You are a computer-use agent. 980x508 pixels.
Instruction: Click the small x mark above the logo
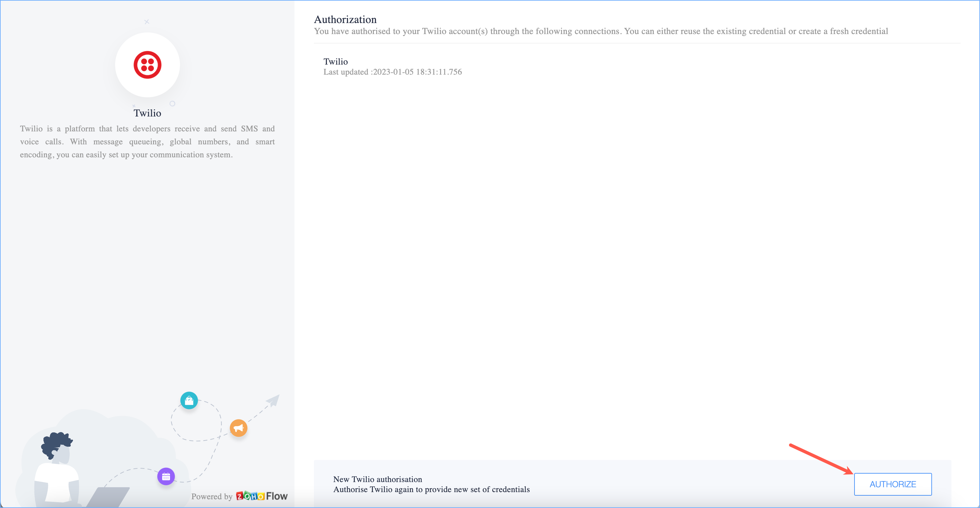pos(147,22)
